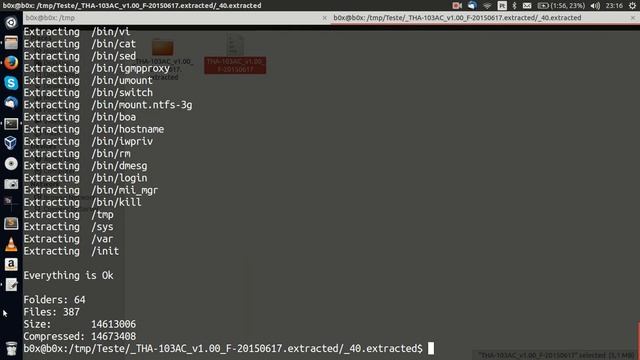The height and width of the screenshot is (360, 640).
Task: Open the clock showing 23:16
Action: (614, 5)
